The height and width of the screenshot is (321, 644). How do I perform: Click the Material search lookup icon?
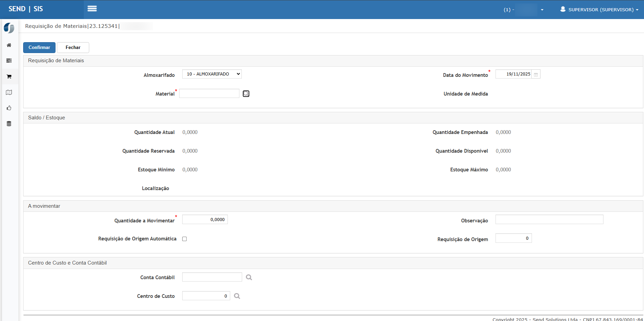pyautogui.click(x=246, y=94)
